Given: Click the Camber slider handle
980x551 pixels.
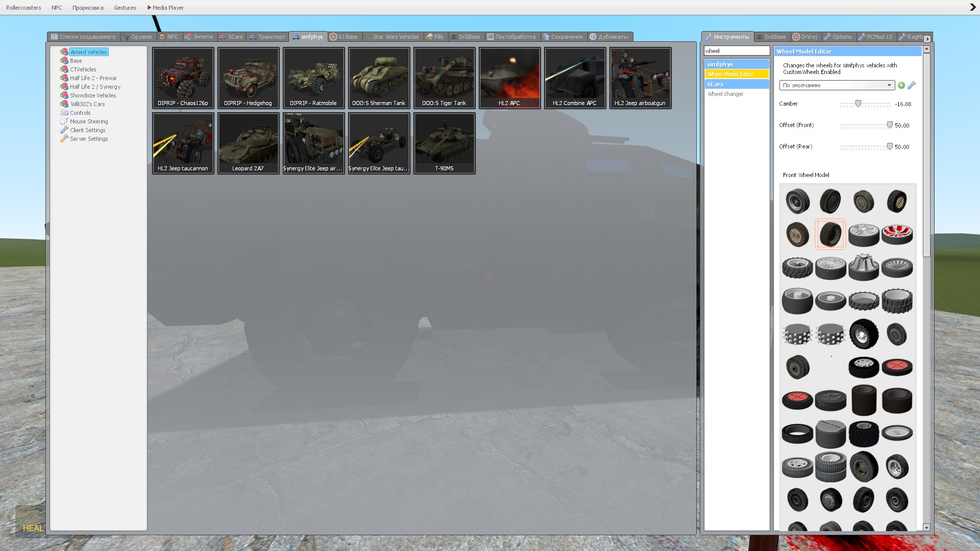Looking at the screenshot, I should [x=859, y=104].
